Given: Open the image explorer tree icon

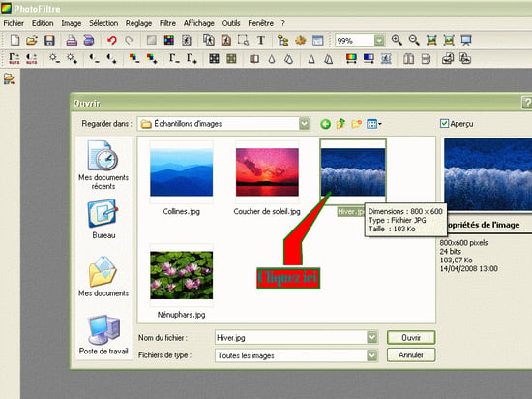Looking at the screenshot, I should click(x=282, y=40).
